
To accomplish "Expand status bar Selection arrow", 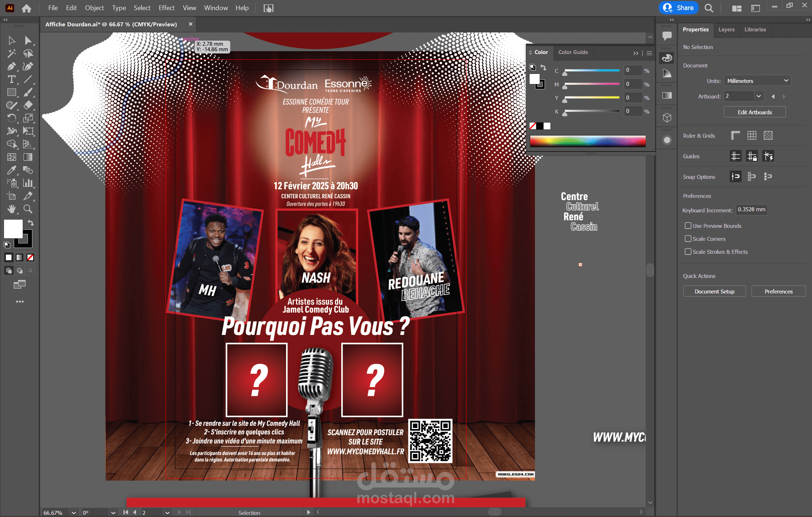I will 308,512.
